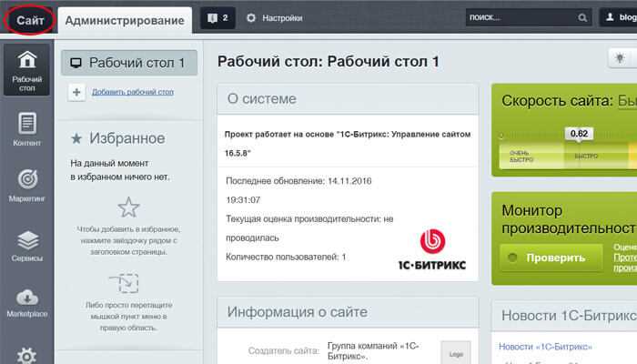Click Монитор производительности heading

(x=569, y=219)
